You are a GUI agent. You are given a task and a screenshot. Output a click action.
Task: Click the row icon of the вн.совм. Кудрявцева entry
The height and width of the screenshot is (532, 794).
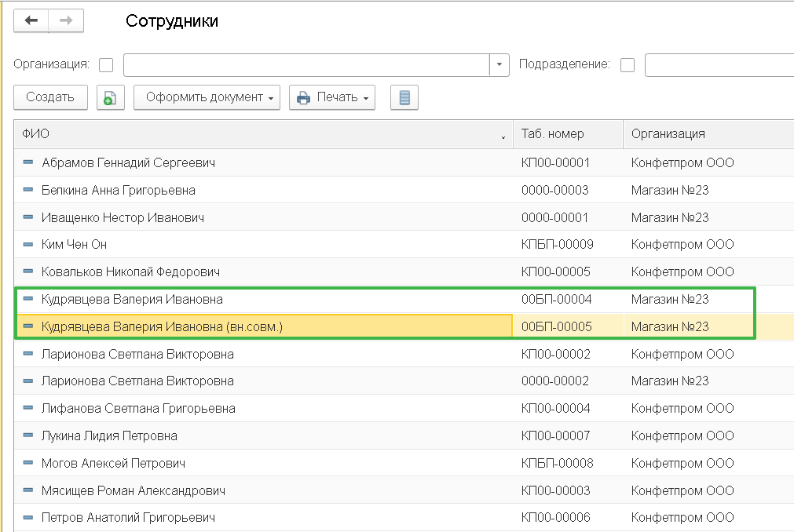click(x=28, y=326)
